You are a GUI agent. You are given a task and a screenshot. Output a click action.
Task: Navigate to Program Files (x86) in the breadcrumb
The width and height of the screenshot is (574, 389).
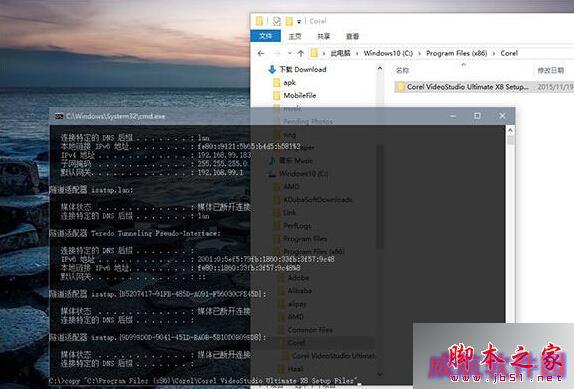[456, 53]
